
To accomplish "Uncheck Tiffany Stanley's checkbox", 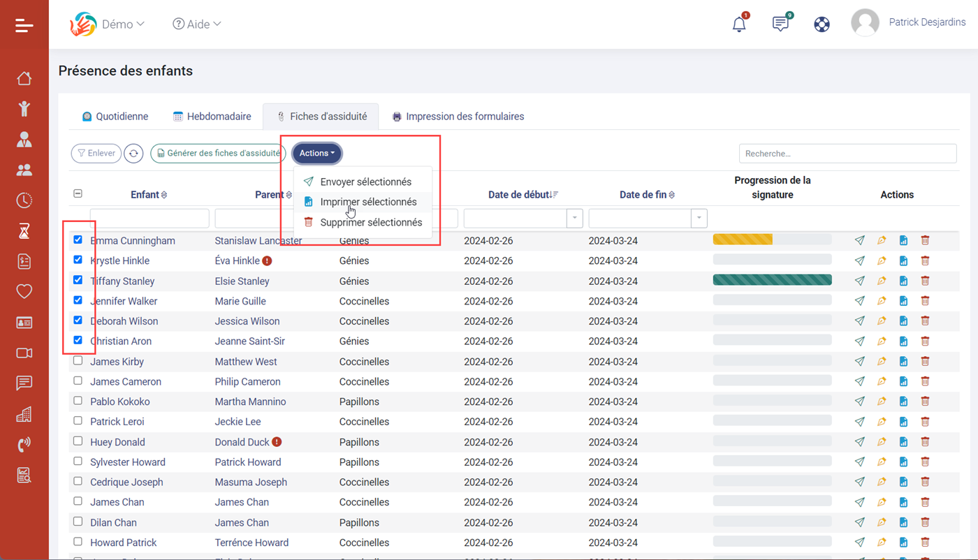I will [x=78, y=280].
